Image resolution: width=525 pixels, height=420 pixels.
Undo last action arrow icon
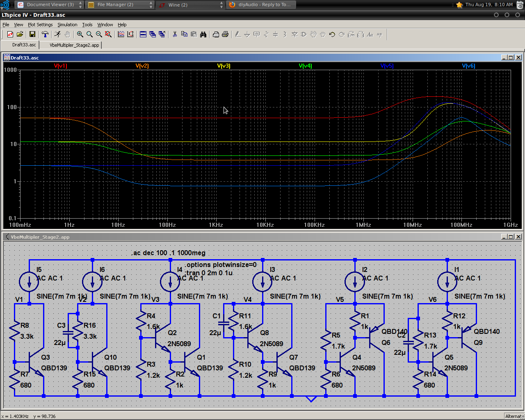tap(332, 34)
